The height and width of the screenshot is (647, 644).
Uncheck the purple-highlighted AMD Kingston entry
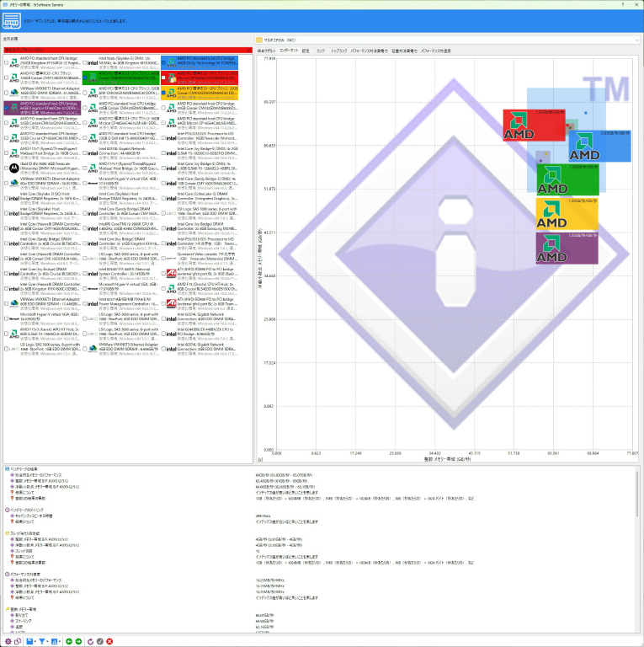pyautogui.click(x=6, y=108)
